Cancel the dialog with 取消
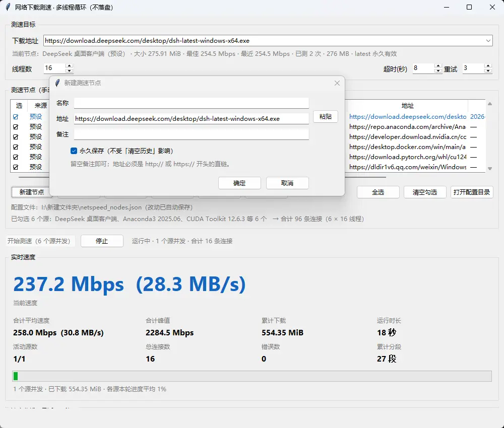 pos(287,183)
